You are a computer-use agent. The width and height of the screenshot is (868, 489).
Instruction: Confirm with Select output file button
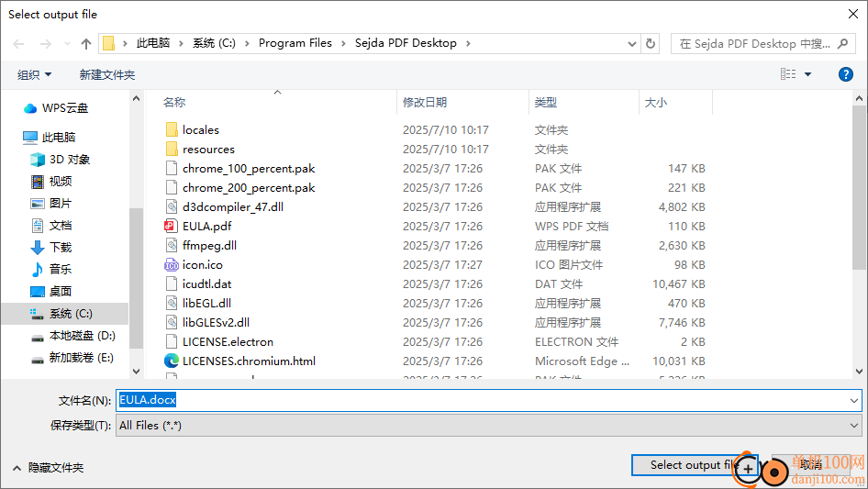pos(695,465)
